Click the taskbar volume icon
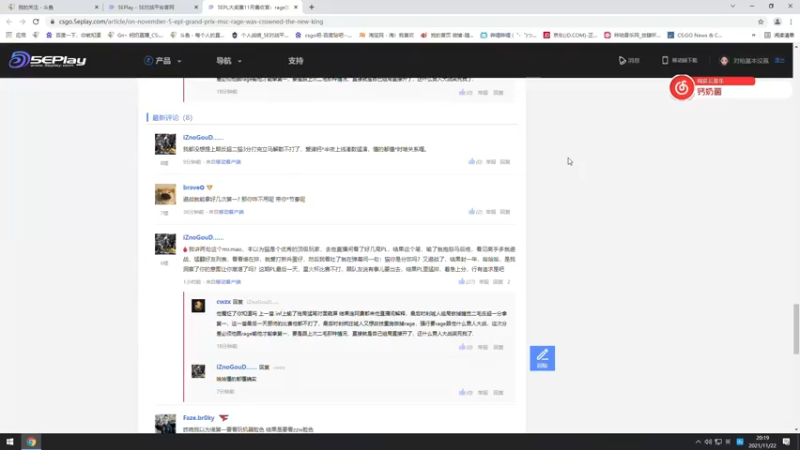This screenshot has width=800, height=450. (708, 442)
